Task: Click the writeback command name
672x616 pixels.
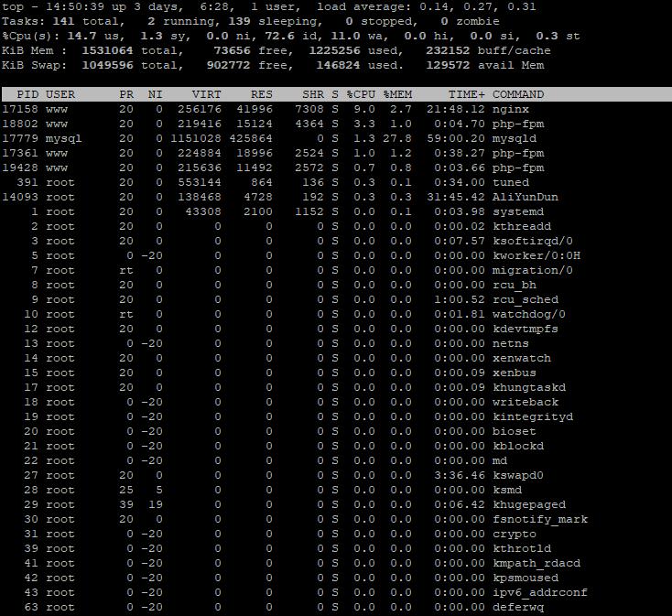Action: 526,402
